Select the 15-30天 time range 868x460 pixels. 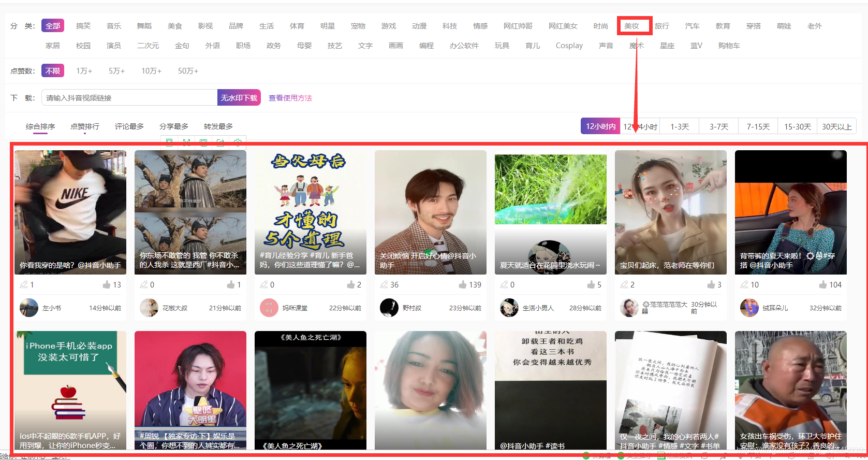[x=798, y=126]
